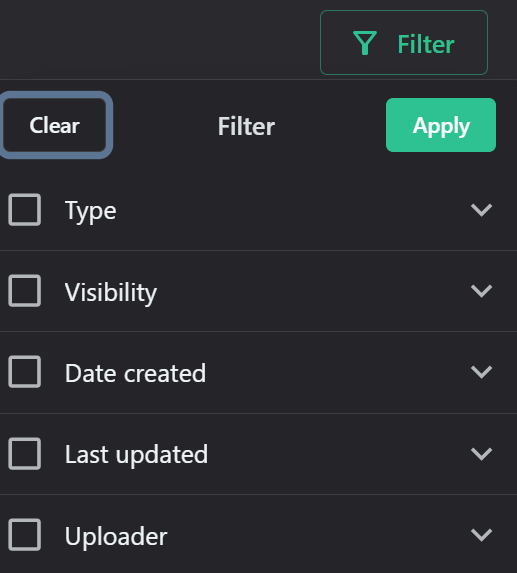Screen dimensions: 517x573
Task: Clear all selected filters
Action: (55, 125)
